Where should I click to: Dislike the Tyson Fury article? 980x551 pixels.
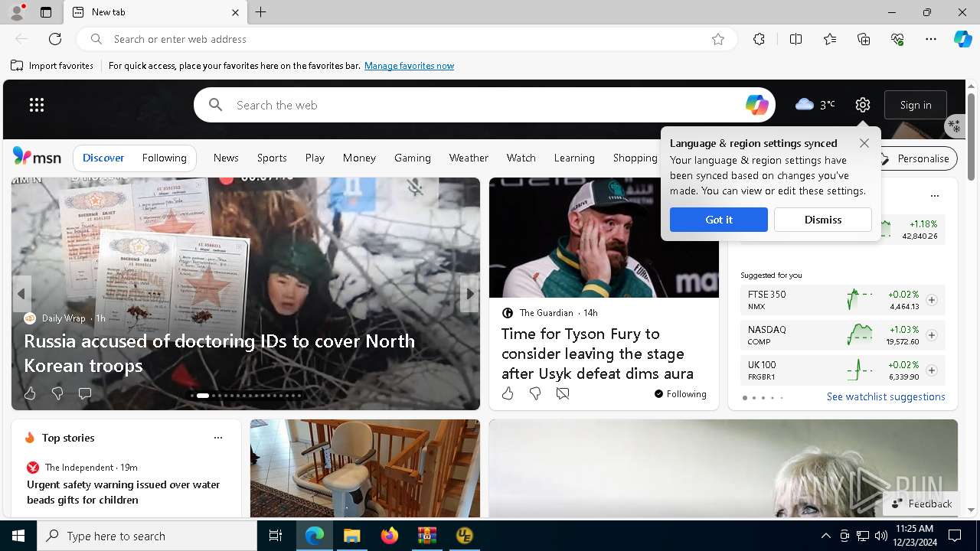point(535,393)
